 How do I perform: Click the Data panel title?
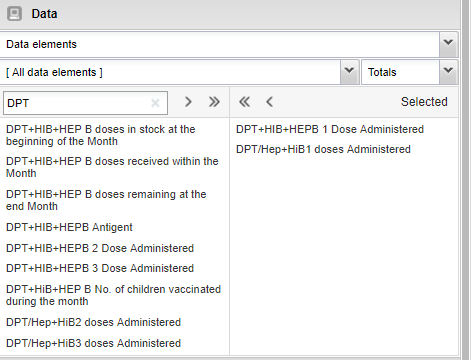(44, 14)
